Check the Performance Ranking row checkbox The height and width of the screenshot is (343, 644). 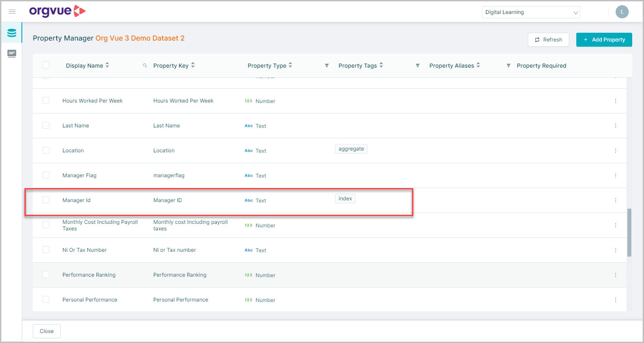pos(46,274)
